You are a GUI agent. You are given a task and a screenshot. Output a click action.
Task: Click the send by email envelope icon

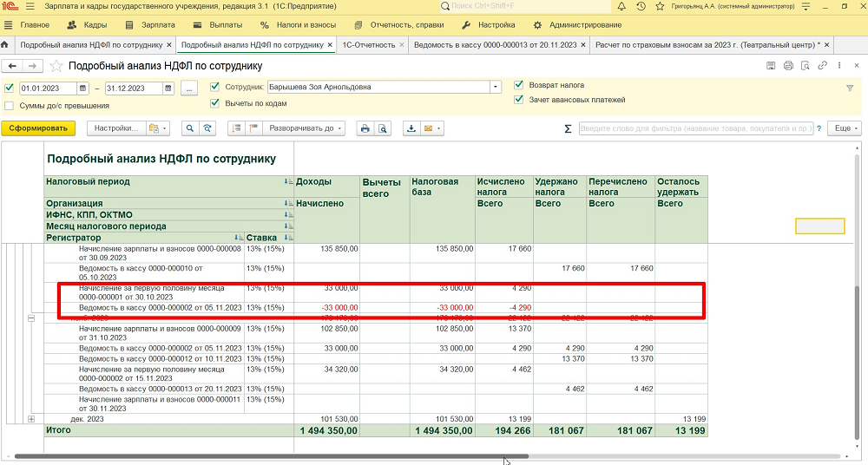[x=428, y=128]
